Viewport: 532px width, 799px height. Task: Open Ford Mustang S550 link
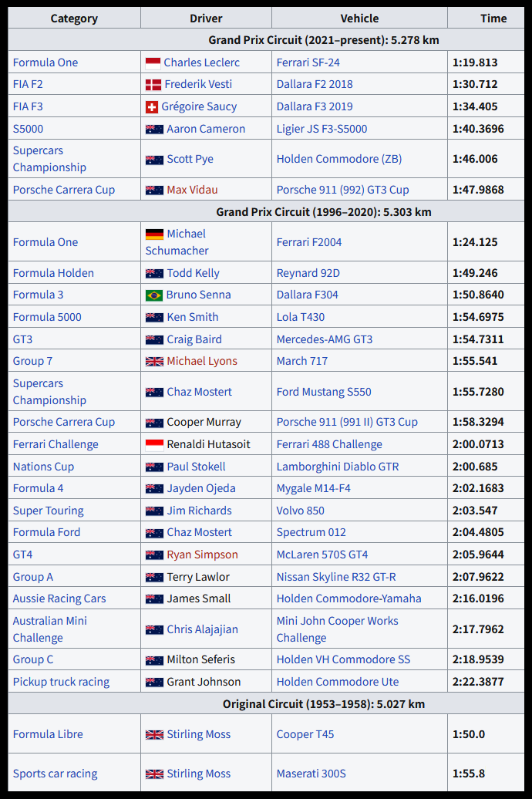[x=324, y=392]
